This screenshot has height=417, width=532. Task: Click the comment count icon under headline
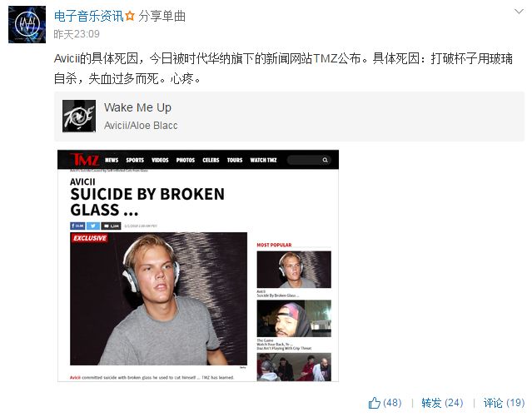tap(111, 226)
